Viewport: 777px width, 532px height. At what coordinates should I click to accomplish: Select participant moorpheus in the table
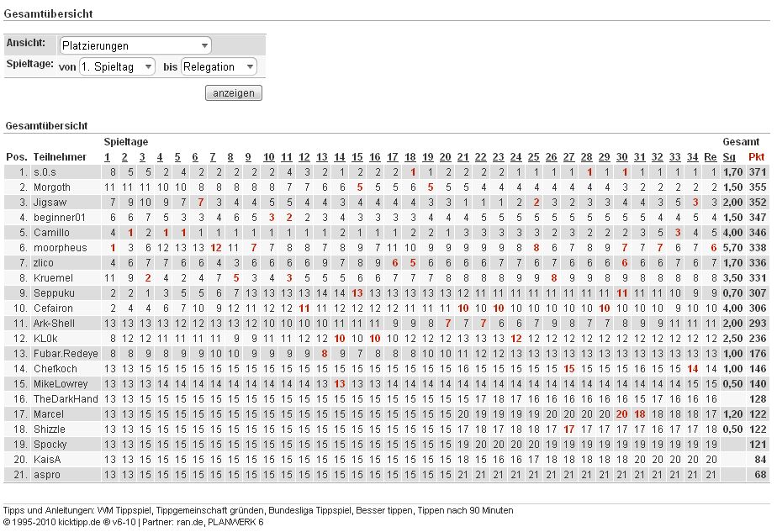[x=60, y=248]
